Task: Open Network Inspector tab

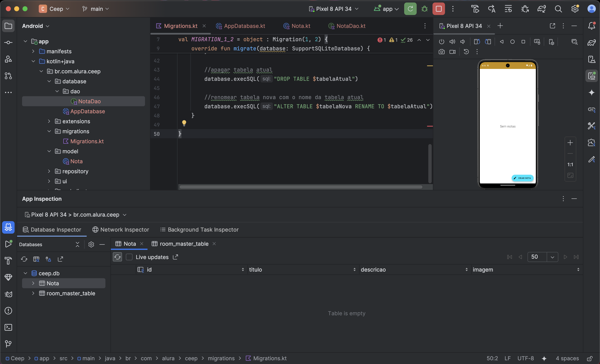Action: (x=121, y=229)
